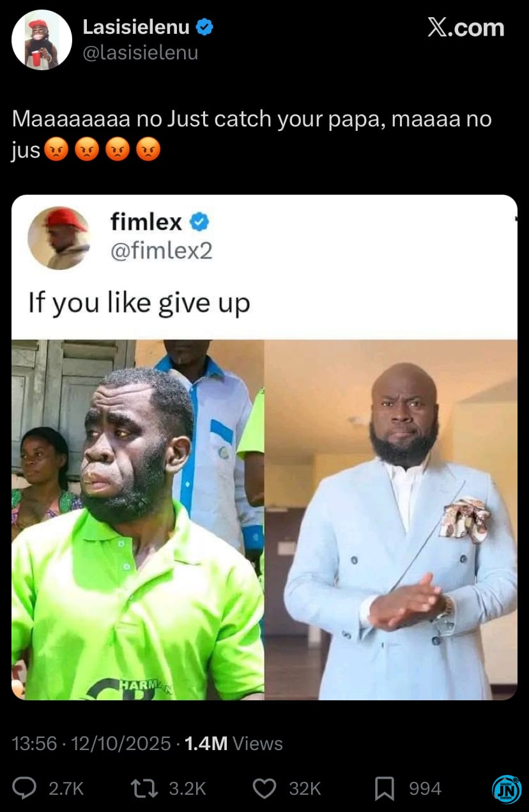Click the 13:56 · 12/10/2025 timestamp
The height and width of the screenshot is (812, 529).
click(x=91, y=744)
